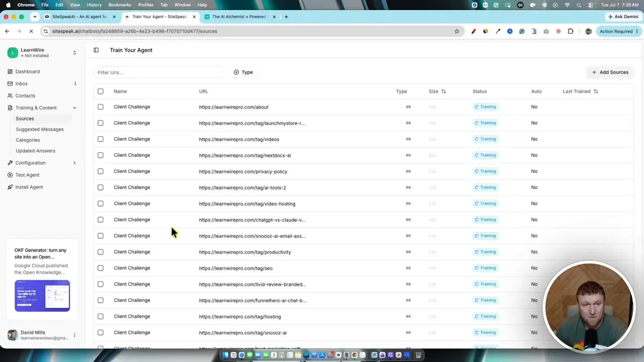This screenshot has width=644, height=362.
Task: Open Finder from the Dock
Action: coord(225,355)
